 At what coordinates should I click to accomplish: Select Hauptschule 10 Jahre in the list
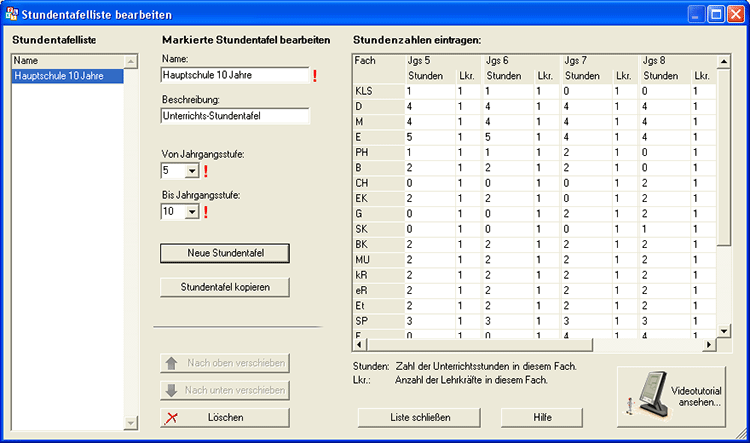coord(66,76)
